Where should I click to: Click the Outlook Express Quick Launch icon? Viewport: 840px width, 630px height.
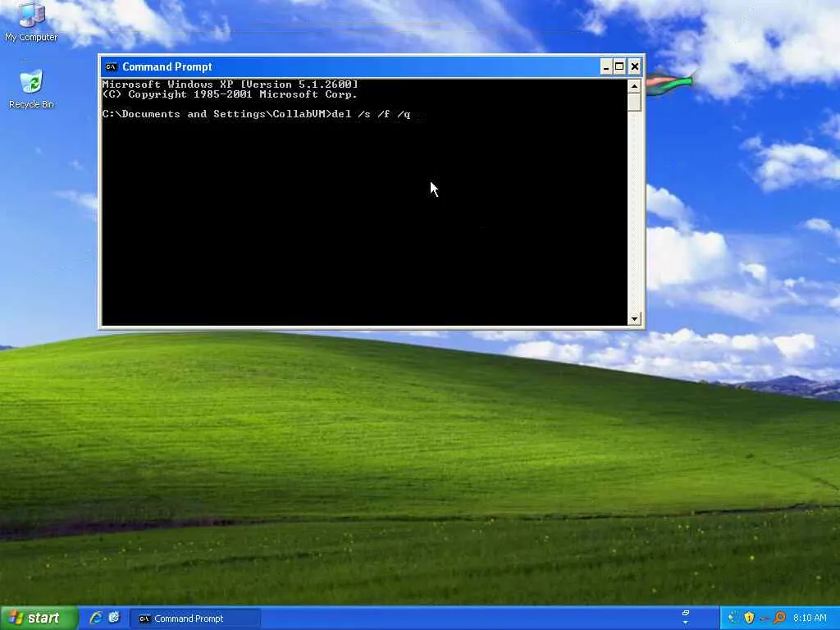(x=114, y=618)
